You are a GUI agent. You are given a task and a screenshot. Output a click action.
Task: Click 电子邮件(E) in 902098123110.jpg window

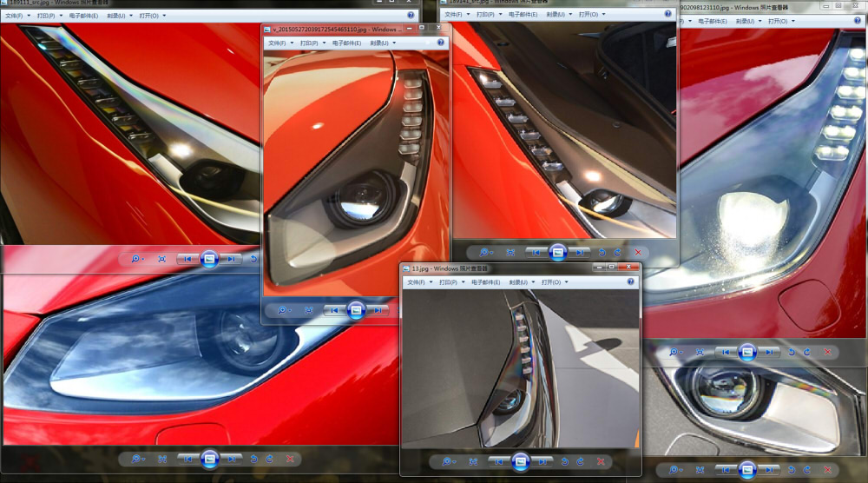click(713, 21)
